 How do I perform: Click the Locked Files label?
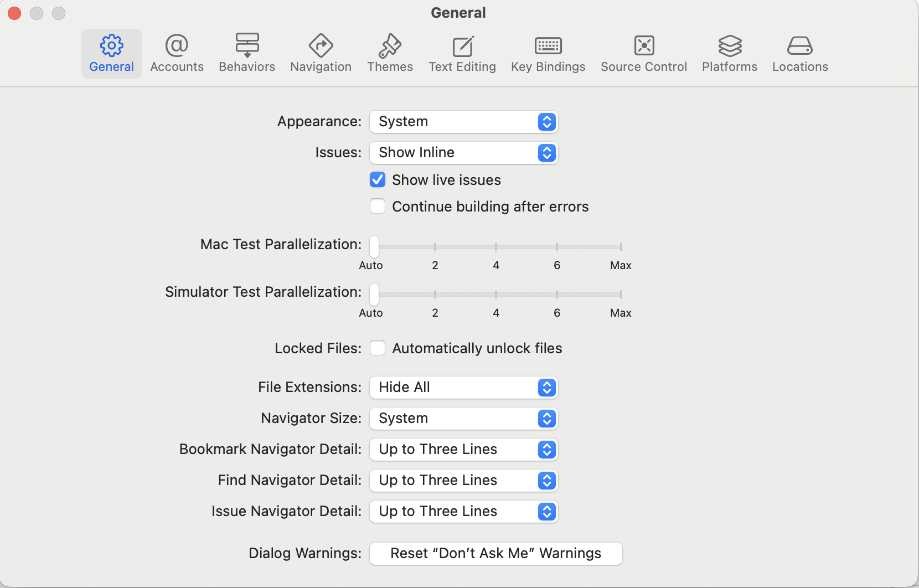coord(318,348)
